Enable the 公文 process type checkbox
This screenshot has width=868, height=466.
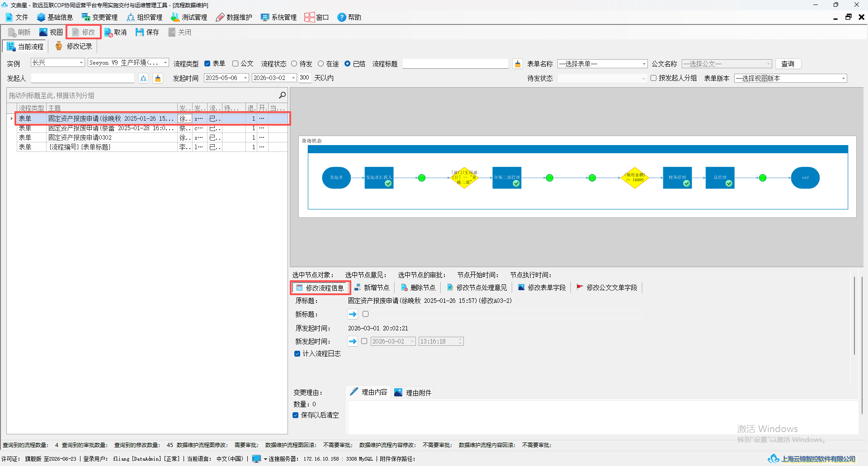click(235, 64)
